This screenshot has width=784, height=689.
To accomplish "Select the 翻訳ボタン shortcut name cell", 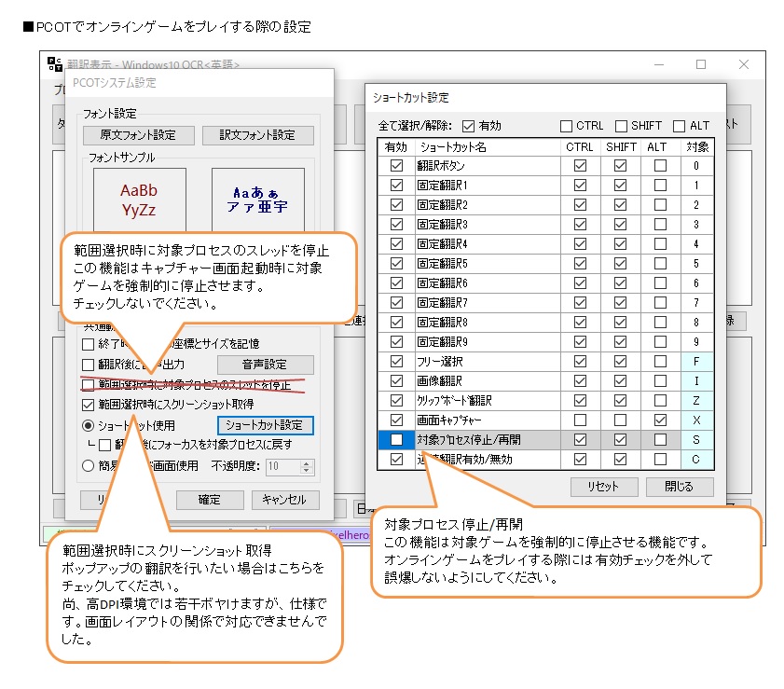I will 488,166.
